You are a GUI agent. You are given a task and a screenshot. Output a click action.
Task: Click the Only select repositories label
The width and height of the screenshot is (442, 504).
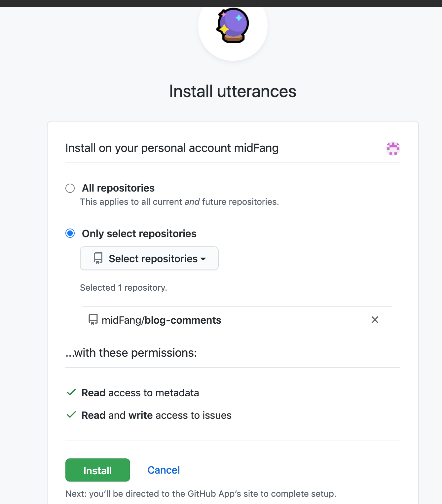139,234
